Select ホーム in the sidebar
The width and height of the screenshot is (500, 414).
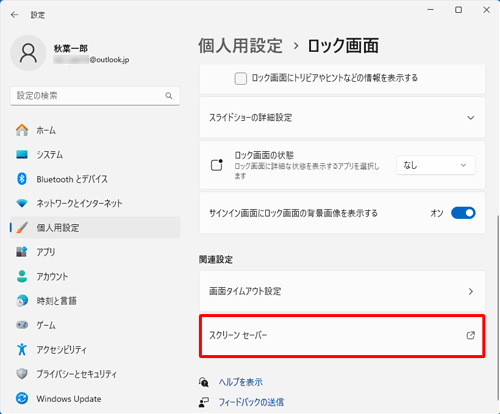pos(95,130)
